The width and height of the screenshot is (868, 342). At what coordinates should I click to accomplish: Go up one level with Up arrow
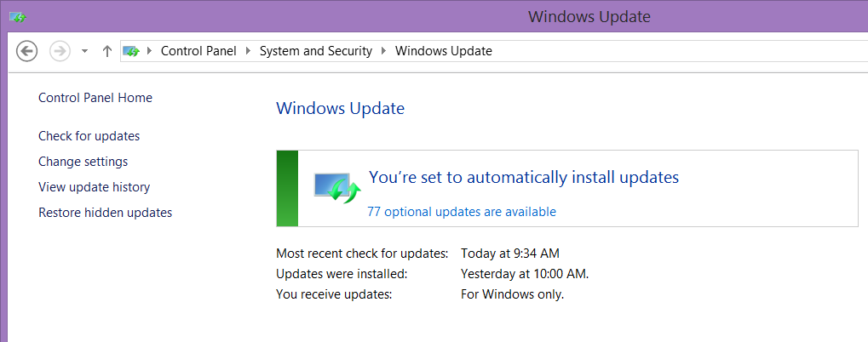coord(106,51)
